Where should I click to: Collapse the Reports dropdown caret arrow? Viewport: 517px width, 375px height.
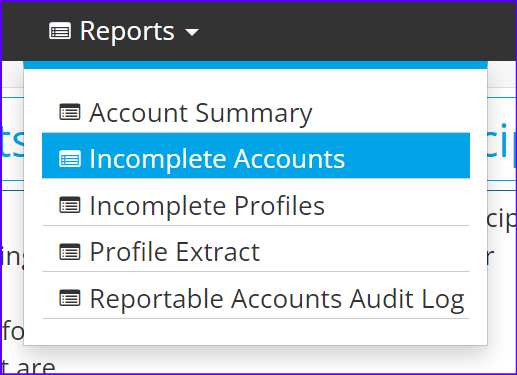[x=192, y=32]
